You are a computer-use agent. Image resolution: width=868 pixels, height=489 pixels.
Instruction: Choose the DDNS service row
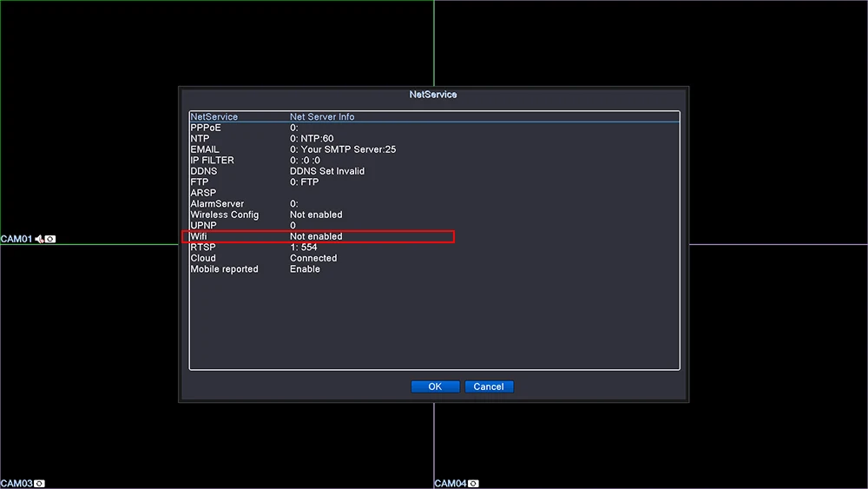[435, 171]
